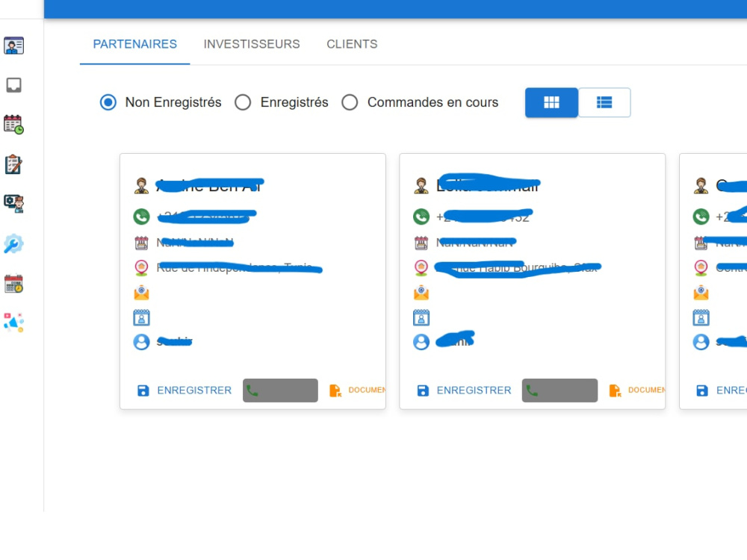747x560 pixels.
Task: Open the technician support sidebar icon
Action: pos(13,204)
